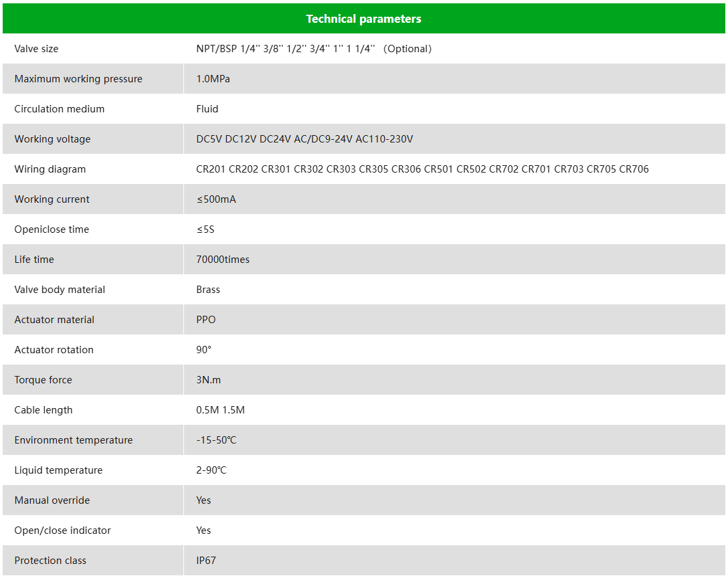Click the Wiring diagram label
The height and width of the screenshot is (578, 728).
[50, 169]
